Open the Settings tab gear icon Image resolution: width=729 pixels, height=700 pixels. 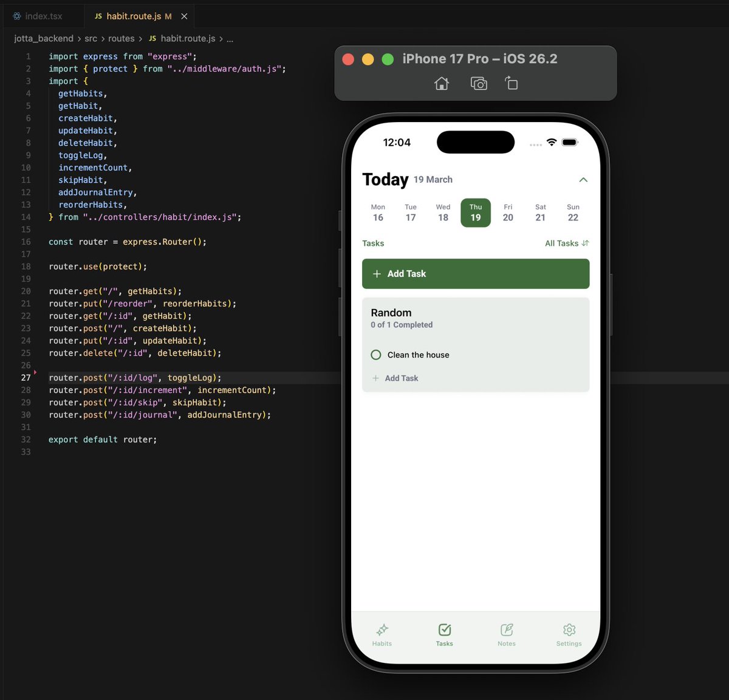(569, 630)
